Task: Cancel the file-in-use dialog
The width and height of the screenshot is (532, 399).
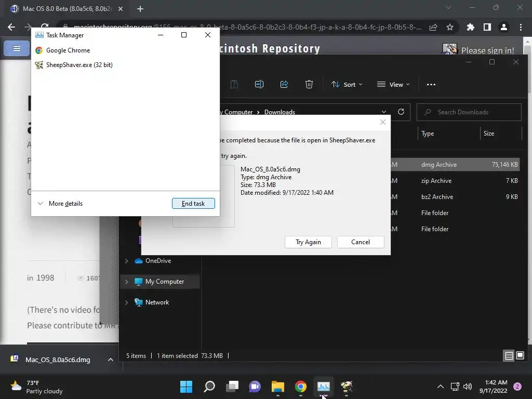Action: coord(361,242)
